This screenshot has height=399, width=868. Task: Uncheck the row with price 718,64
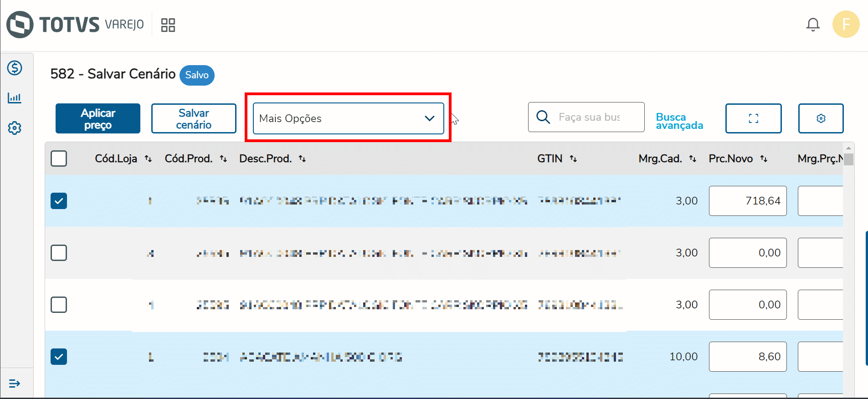59,201
